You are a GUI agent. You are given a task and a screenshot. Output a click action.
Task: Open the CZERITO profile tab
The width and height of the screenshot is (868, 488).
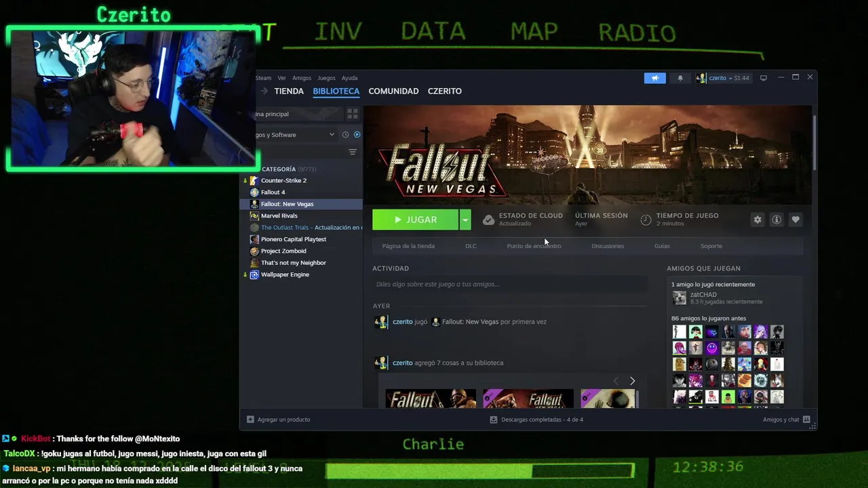445,91
